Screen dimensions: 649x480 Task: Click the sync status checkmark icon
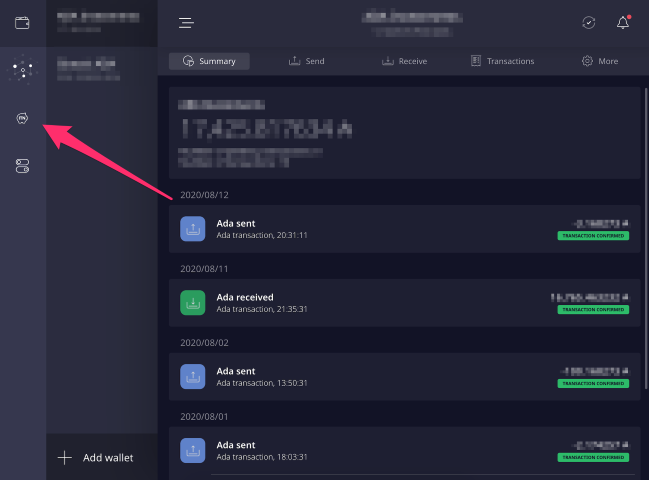589,23
